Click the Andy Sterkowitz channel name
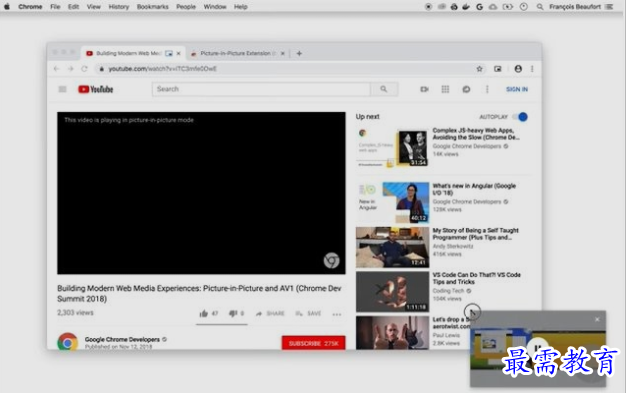 [453, 246]
